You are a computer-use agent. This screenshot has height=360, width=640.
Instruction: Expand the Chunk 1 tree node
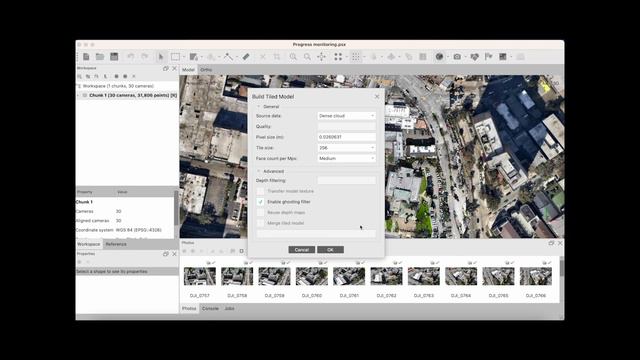[x=78, y=96]
